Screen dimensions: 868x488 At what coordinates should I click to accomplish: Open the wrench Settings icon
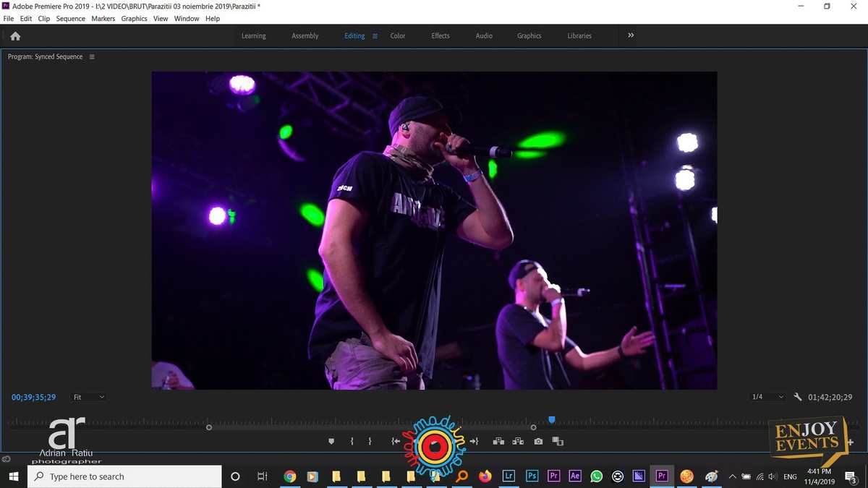pyautogui.click(x=798, y=397)
